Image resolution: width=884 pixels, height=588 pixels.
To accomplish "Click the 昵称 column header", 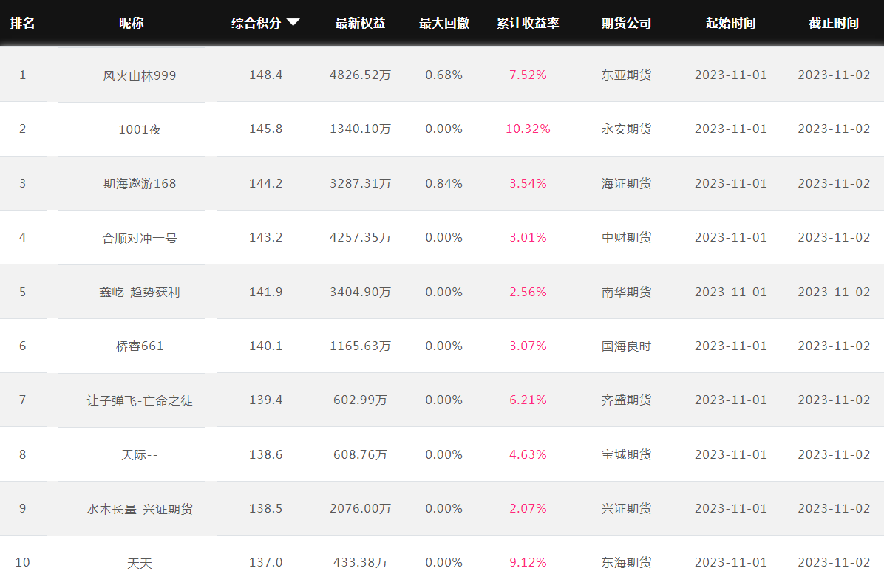I will pos(132,23).
